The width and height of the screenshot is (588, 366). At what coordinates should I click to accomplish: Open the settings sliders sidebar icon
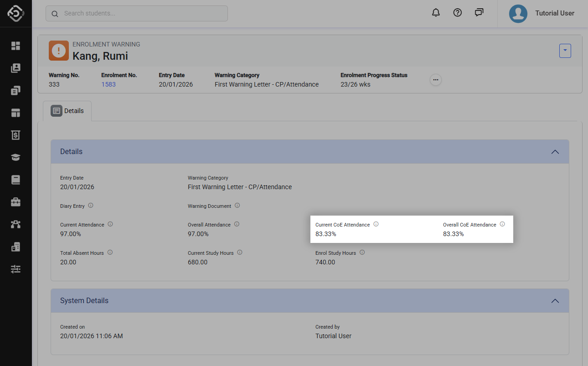(x=16, y=269)
